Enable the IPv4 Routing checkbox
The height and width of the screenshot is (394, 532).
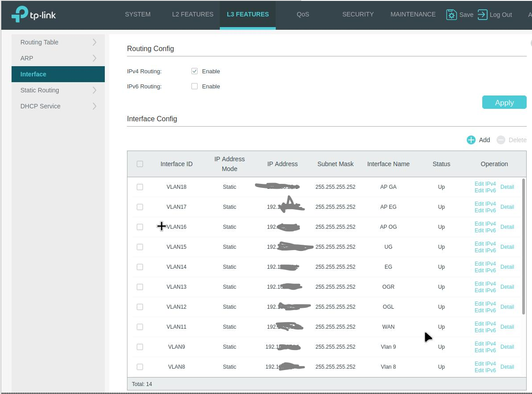click(195, 71)
